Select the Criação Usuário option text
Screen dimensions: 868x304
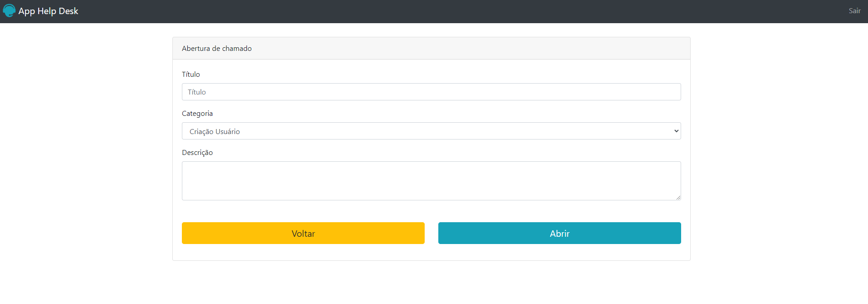point(214,131)
